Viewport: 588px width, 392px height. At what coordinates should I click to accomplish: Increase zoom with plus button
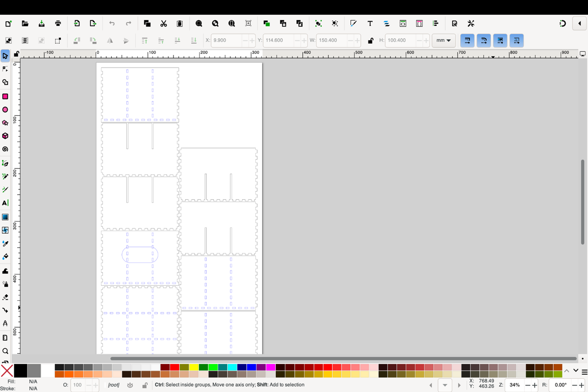[x=535, y=385]
